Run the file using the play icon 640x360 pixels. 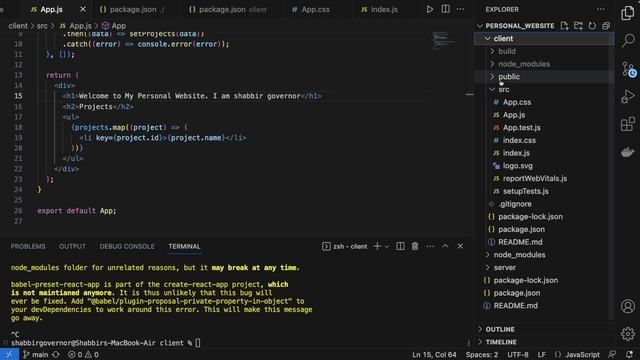click(x=429, y=9)
